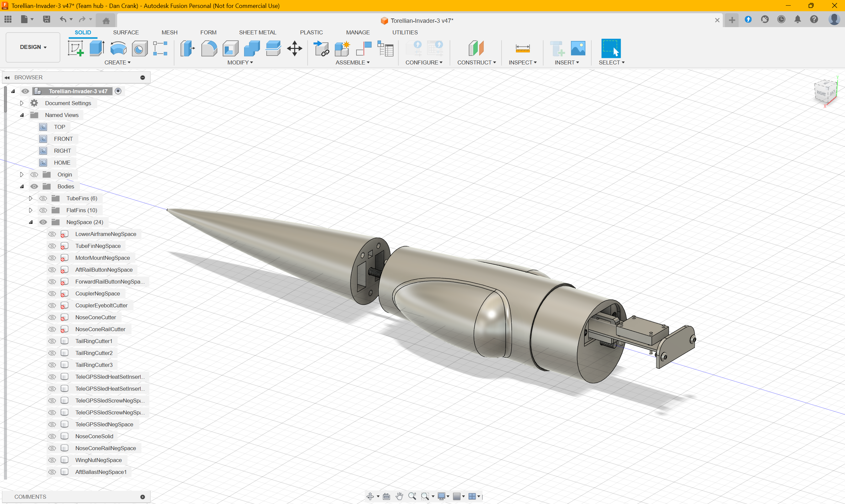This screenshot has width=845, height=504.
Task: Open the CONSTRUCT menu
Action: pyautogui.click(x=476, y=62)
